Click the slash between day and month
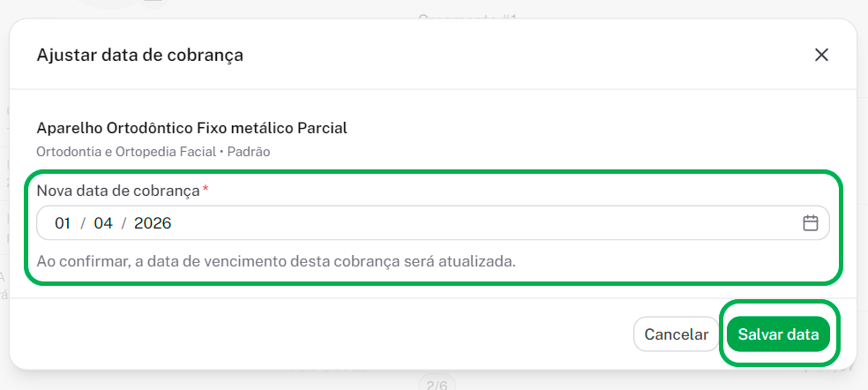 tap(83, 223)
